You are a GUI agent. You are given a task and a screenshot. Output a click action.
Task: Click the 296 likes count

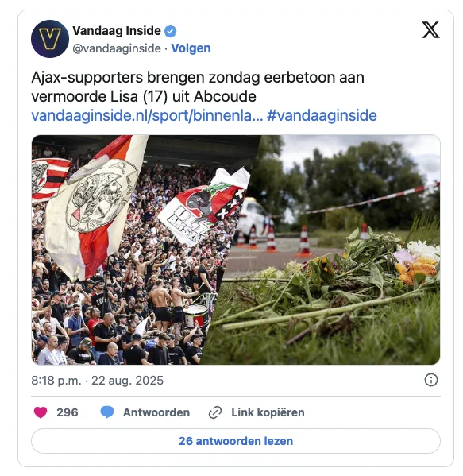(x=68, y=412)
